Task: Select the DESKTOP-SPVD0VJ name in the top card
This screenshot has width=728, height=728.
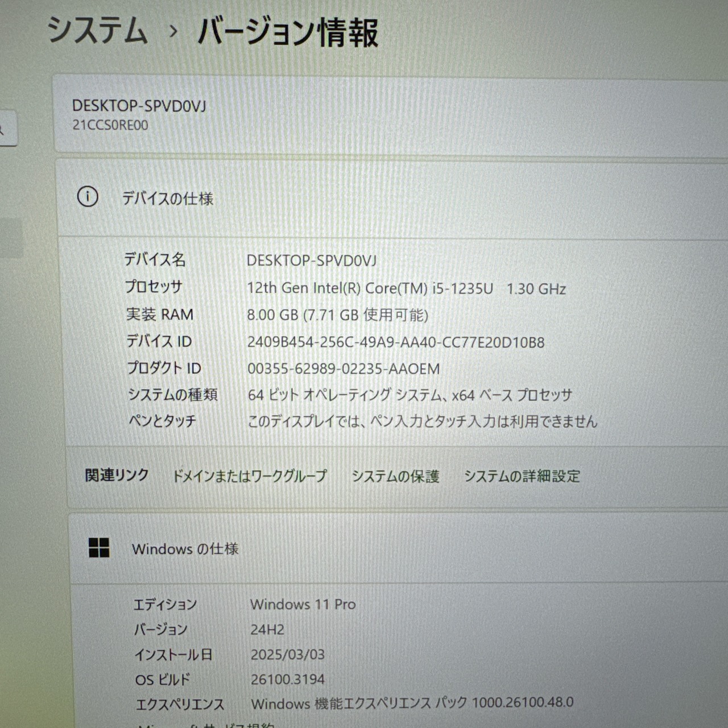Action: [x=139, y=105]
